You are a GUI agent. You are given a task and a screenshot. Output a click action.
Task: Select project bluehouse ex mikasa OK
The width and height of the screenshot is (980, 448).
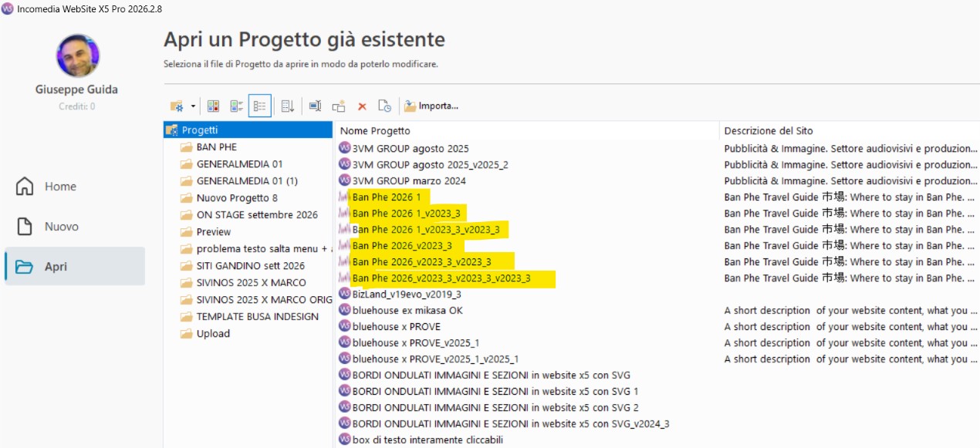(407, 310)
